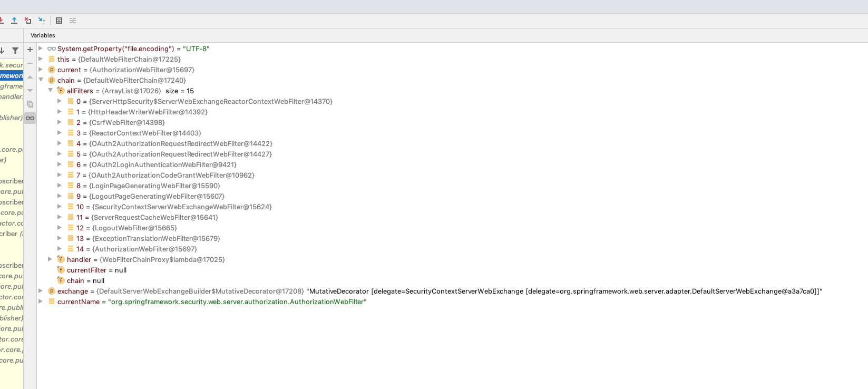This screenshot has height=389, width=868.
Task: Click the 'size = 15' text on allFilters
Action: pos(180,91)
